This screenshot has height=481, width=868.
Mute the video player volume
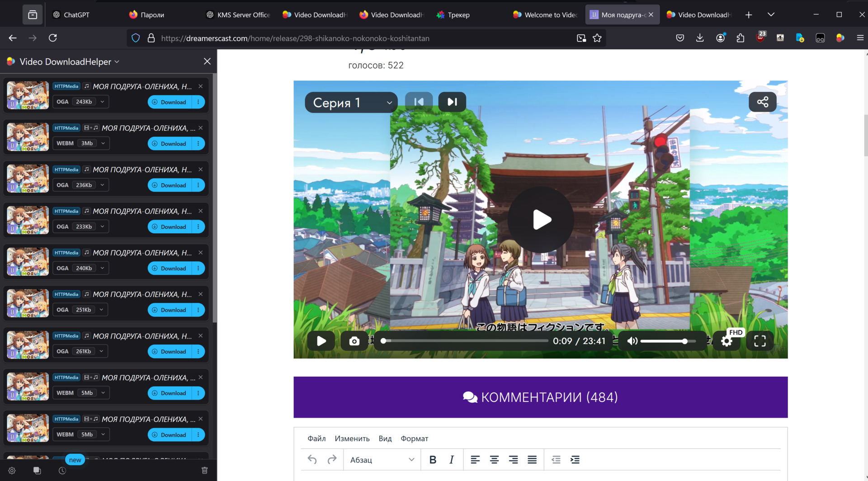point(632,341)
